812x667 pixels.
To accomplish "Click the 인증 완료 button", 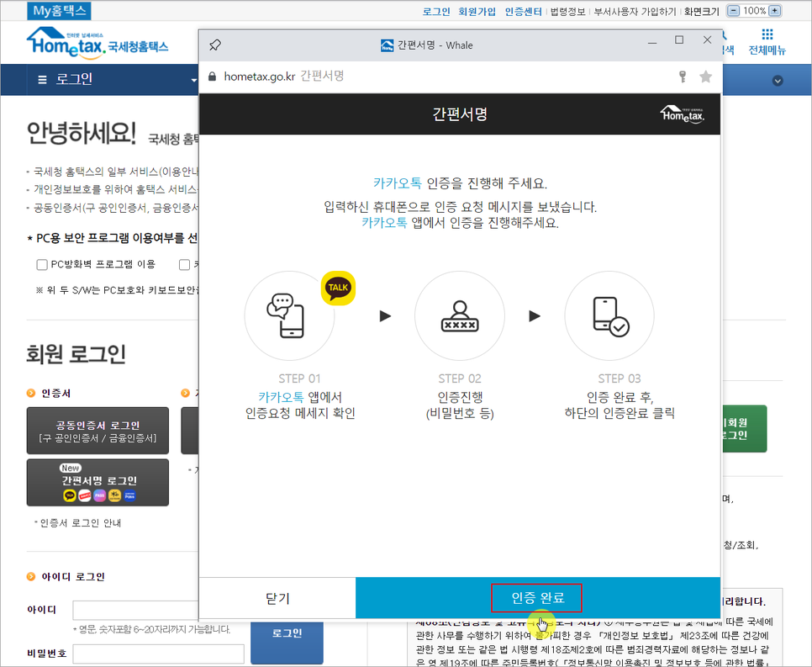I will pos(537,597).
